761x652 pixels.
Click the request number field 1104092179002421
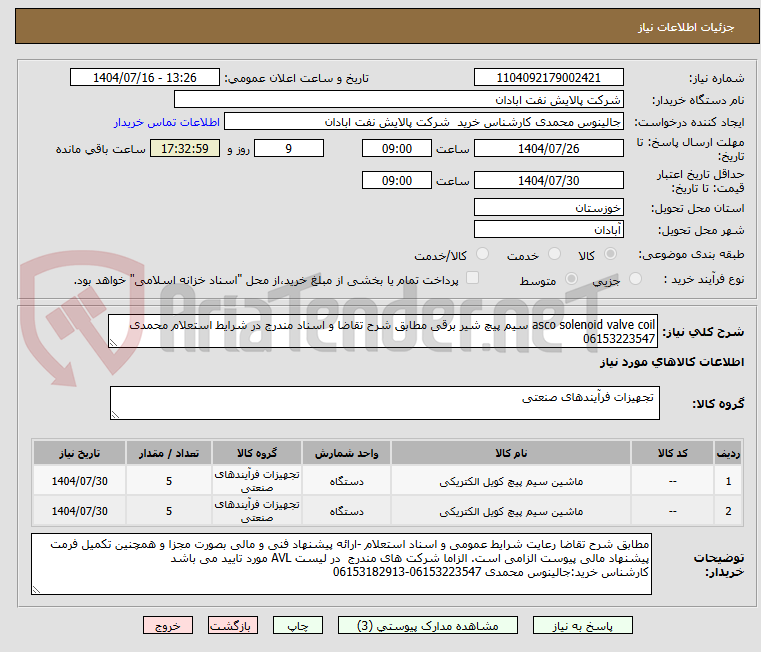coord(548,78)
